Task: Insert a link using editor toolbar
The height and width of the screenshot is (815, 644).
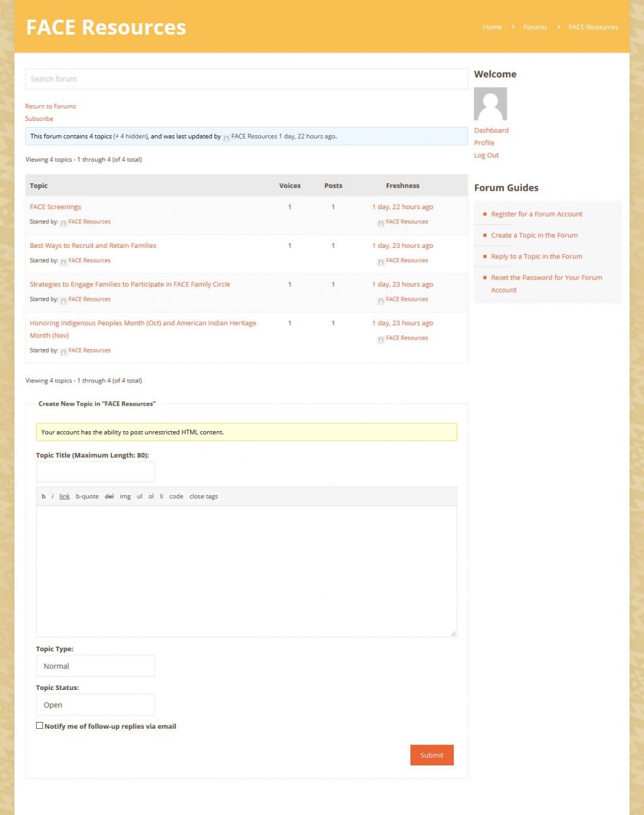Action: click(65, 496)
